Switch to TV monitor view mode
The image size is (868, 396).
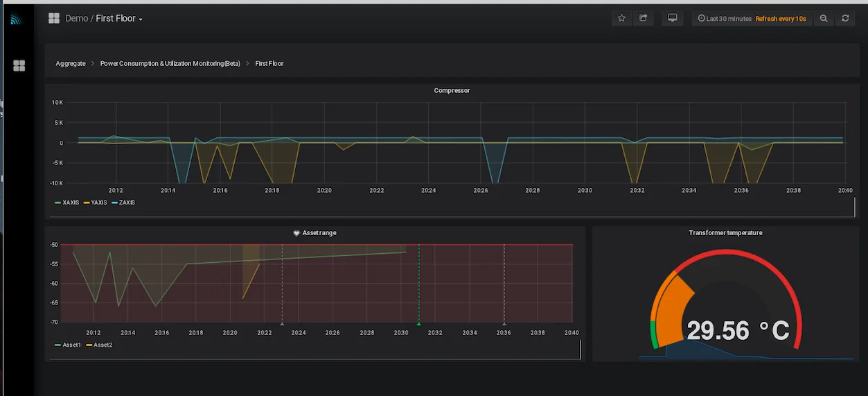[x=672, y=19]
